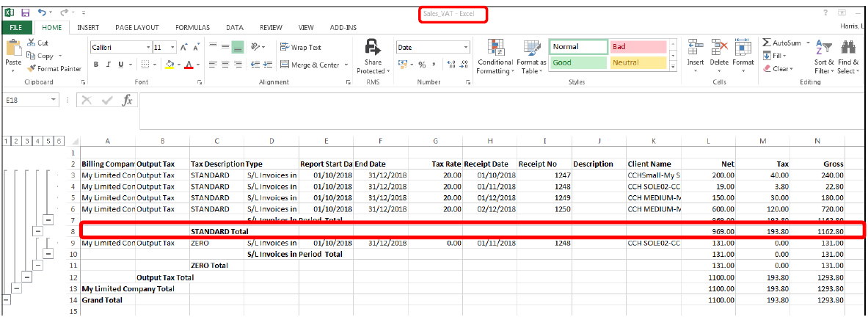This screenshot has height=317, width=868.
Task: Switch to the PAGE LAYOUT tab
Action: 136,28
